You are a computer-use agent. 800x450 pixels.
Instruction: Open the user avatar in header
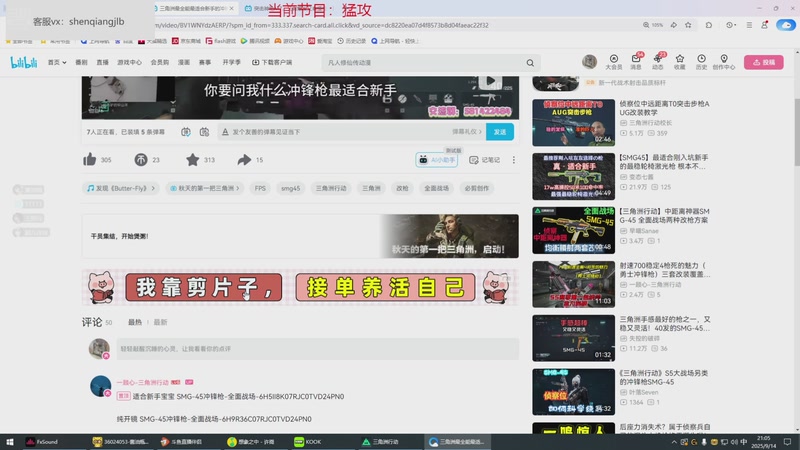[589, 62]
